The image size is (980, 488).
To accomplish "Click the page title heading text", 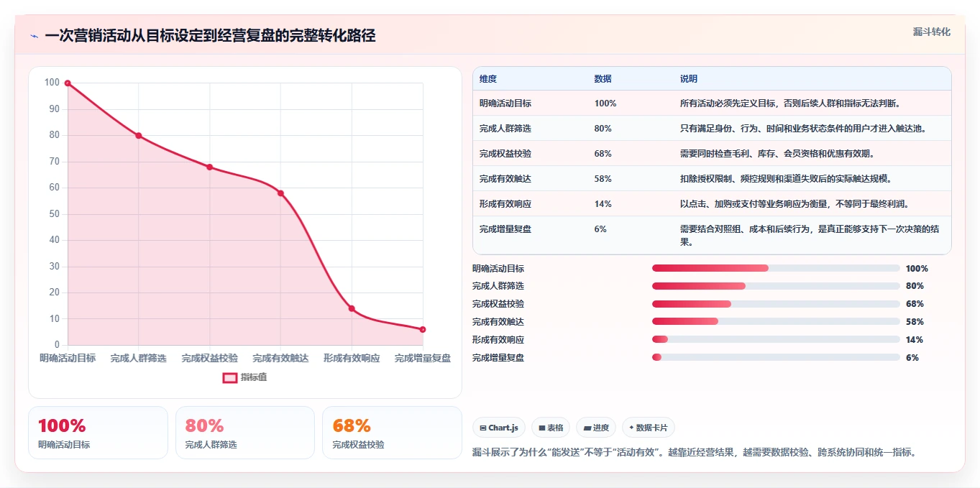I will tap(210, 36).
